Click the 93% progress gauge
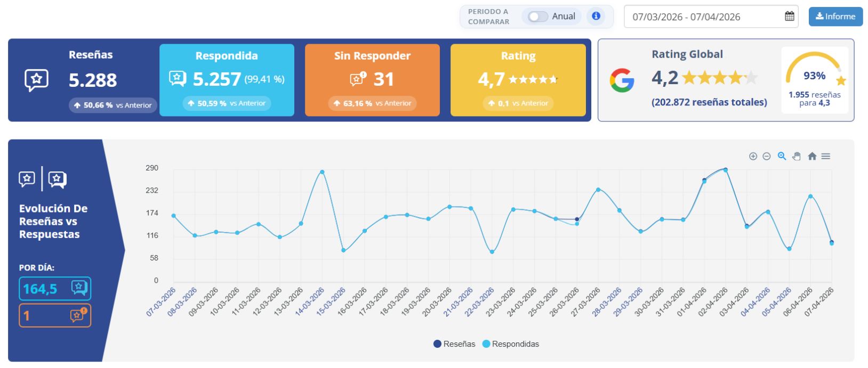868x368 pixels. (x=814, y=75)
